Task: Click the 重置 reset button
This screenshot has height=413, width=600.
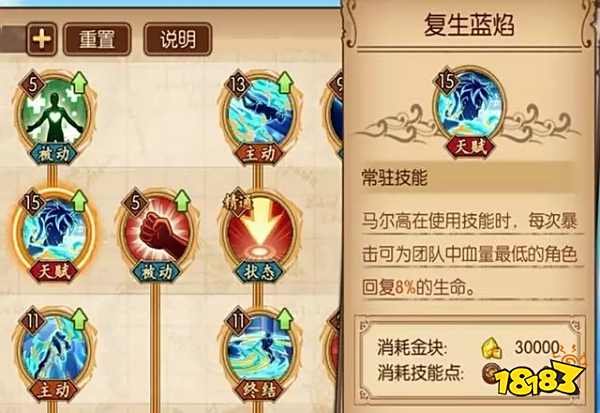Action: pyautogui.click(x=97, y=39)
